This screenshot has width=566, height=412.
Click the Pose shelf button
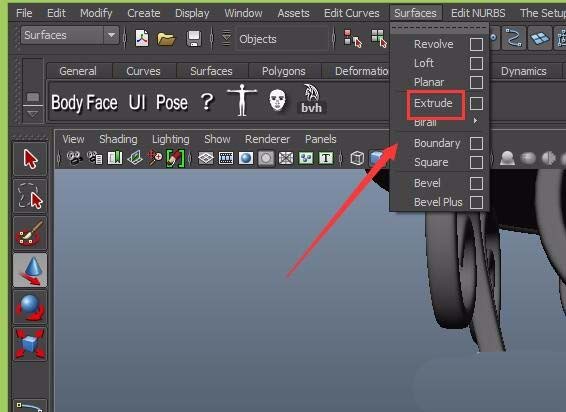point(172,103)
